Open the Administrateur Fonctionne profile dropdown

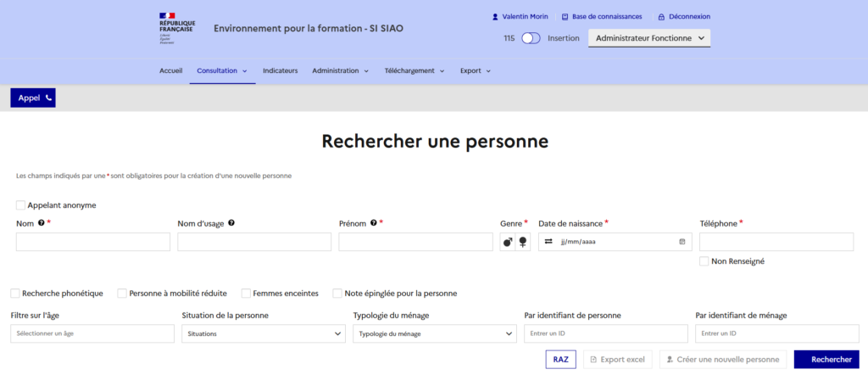click(648, 38)
